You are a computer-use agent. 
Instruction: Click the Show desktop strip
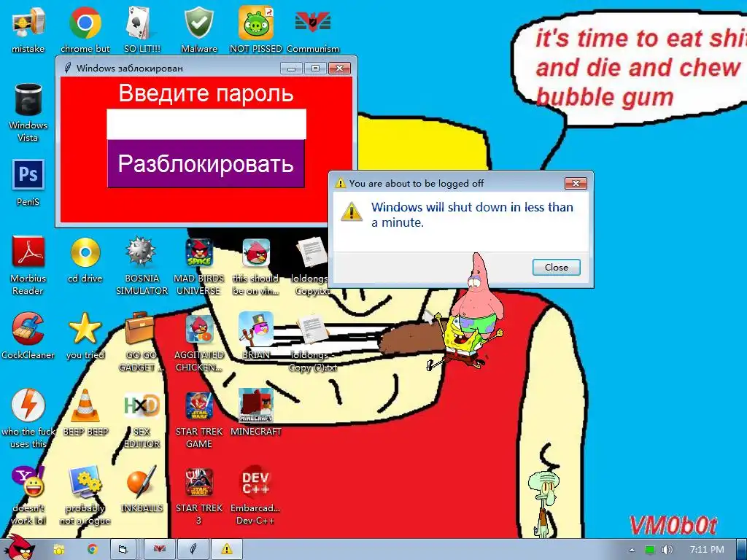(742, 550)
